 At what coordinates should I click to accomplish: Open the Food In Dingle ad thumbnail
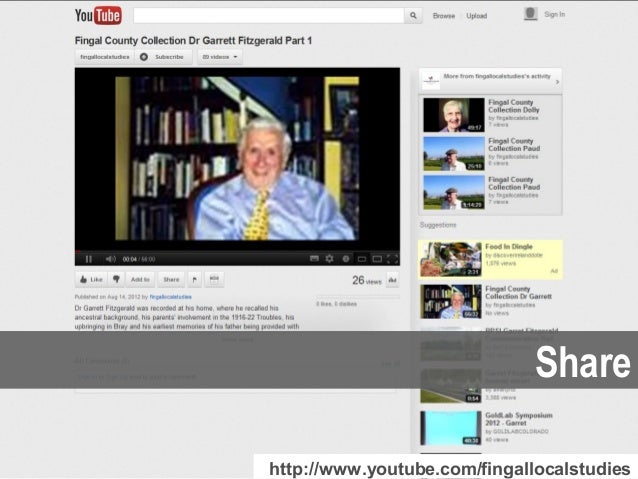pos(451,259)
